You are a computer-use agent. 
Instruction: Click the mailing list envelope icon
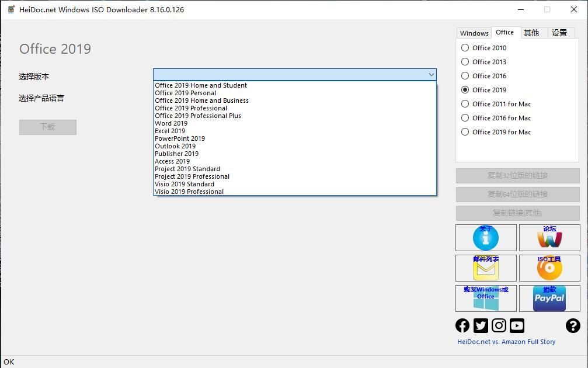486,268
